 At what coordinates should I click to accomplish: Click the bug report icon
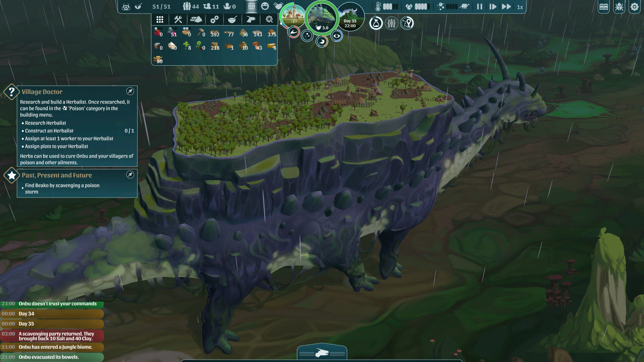click(619, 7)
